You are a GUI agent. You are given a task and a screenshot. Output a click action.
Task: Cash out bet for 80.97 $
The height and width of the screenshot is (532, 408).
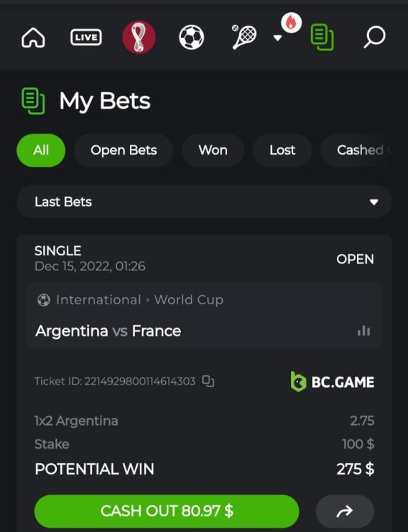click(x=167, y=511)
